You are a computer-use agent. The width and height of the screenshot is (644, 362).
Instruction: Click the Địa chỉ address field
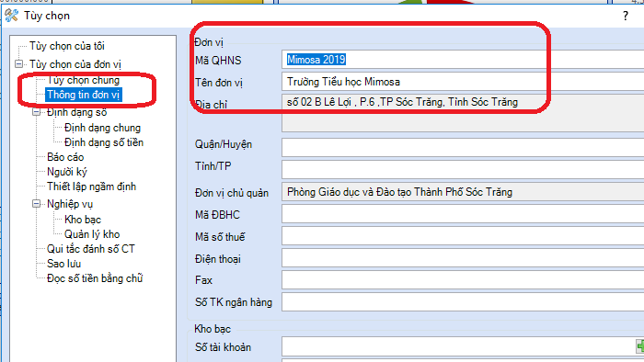pos(463,113)
